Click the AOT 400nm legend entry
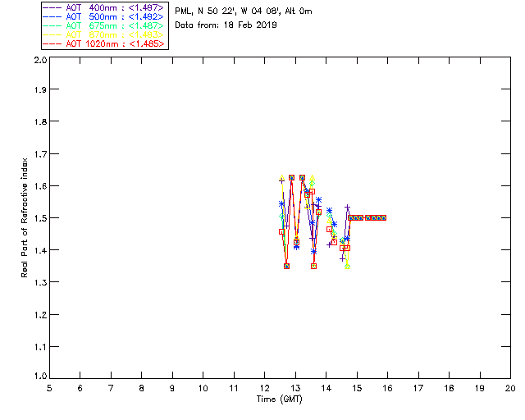Viewport: 525px width, 420px height. coord(103,7)
